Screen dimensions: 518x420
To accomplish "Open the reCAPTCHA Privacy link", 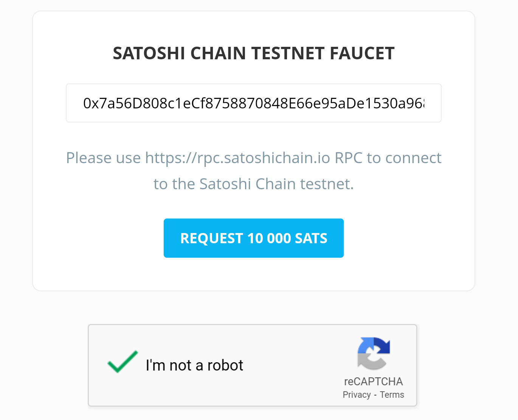I will (357, 395).
